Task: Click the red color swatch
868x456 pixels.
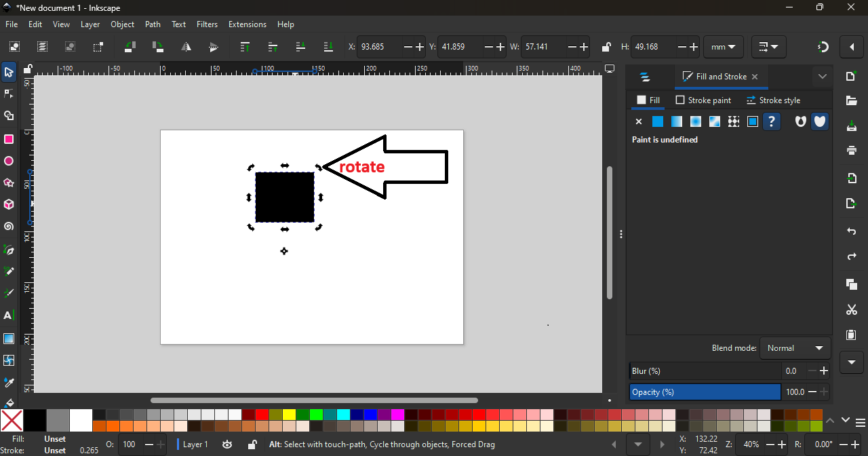Action: click(x=262, y=415)
